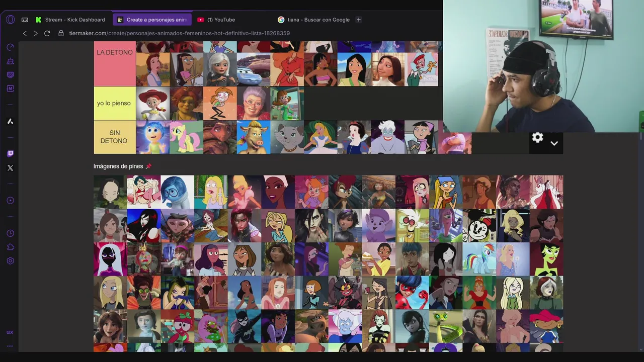Pick Sadness blue character from pin images
The height and width of the screenshot is (362, 644).
tap(177, 192)
